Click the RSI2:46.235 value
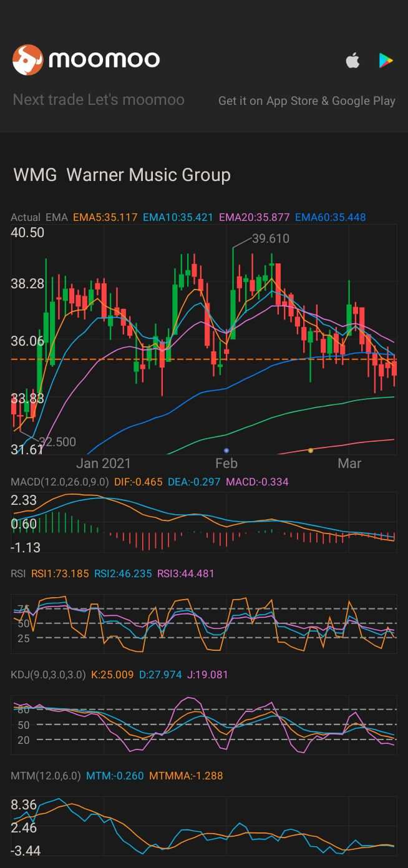The width and height of the screenshot is (408, 868). [x=123, y=573]
